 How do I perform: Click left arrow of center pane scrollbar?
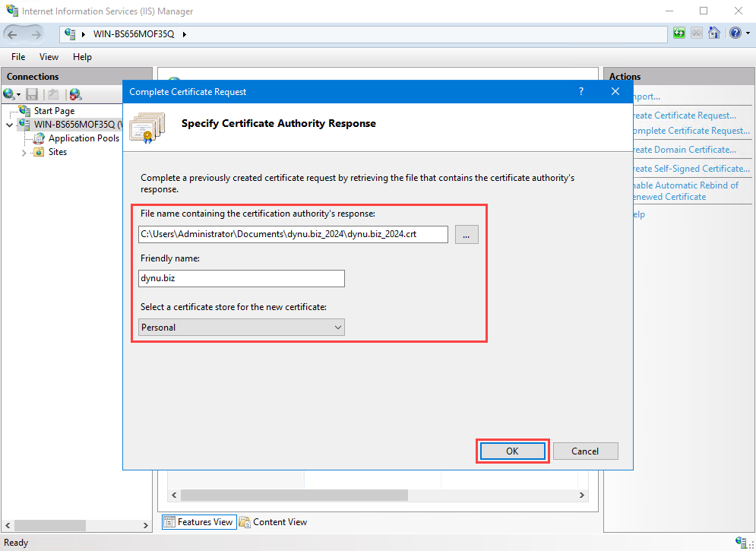click(x=174, y=495)
